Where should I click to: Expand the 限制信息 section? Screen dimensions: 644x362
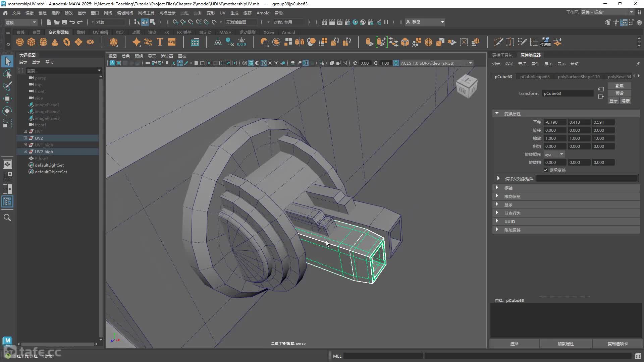coord(497,196)
